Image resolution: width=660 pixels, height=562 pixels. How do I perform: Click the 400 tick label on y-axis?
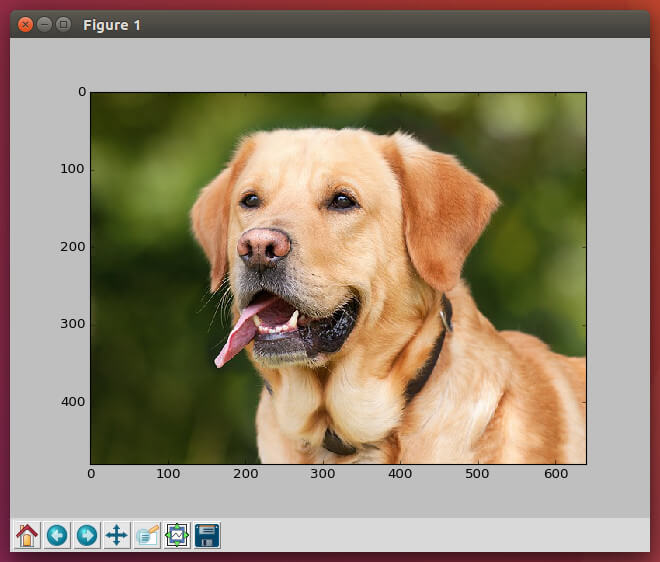click(74, 401)
